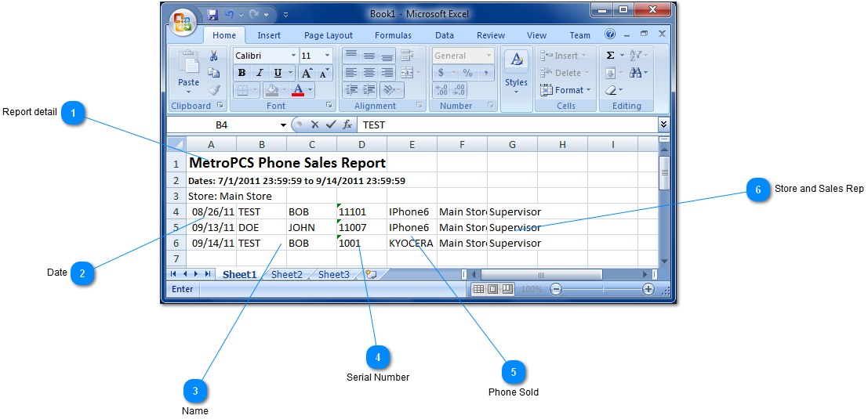Undo the last action
868x419 pixels.
229,14
